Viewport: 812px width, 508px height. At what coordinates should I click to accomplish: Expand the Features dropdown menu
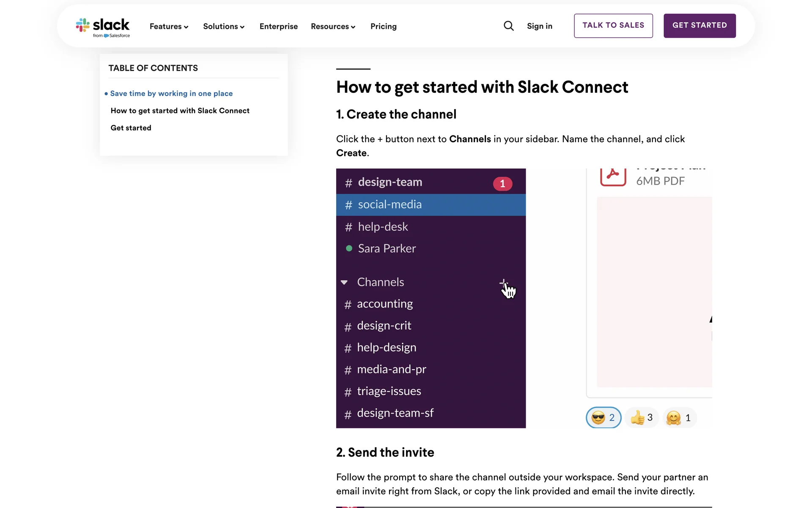point(169,27)
